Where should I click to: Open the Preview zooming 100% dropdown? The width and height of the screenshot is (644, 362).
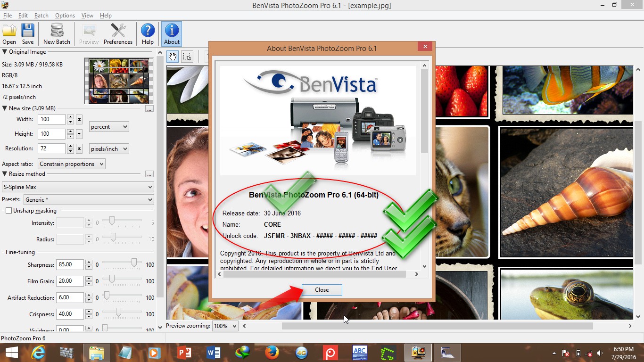click(225, 326)
